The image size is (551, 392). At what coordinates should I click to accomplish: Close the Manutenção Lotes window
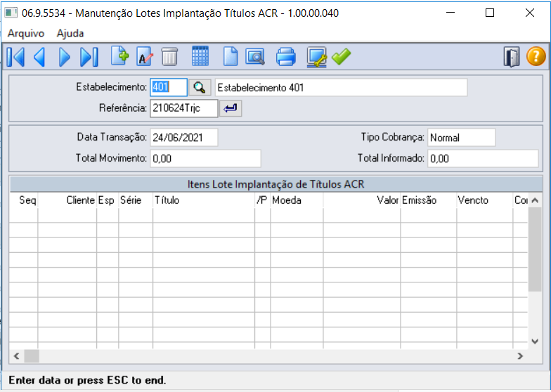[x=530, y=13]
